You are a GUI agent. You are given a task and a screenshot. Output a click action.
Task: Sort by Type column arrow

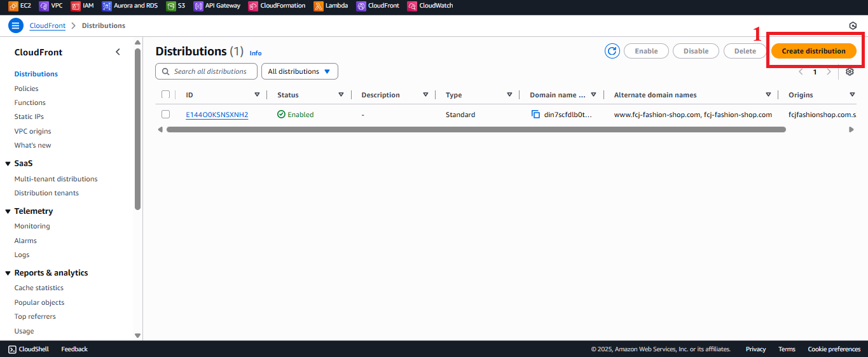tap(509, 95)
